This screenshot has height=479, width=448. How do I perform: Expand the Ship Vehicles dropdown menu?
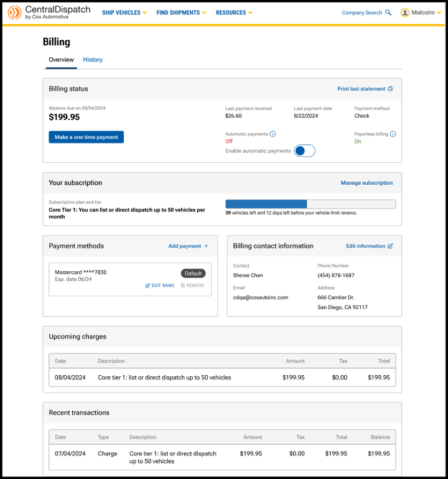[124, 12]
